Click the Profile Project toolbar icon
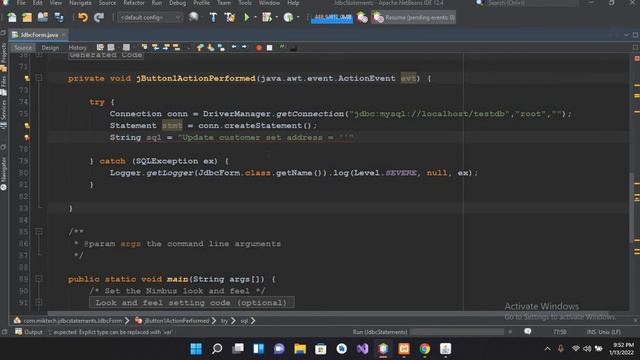This screenshot has height=360, width=640. click(x=288, y=17)
